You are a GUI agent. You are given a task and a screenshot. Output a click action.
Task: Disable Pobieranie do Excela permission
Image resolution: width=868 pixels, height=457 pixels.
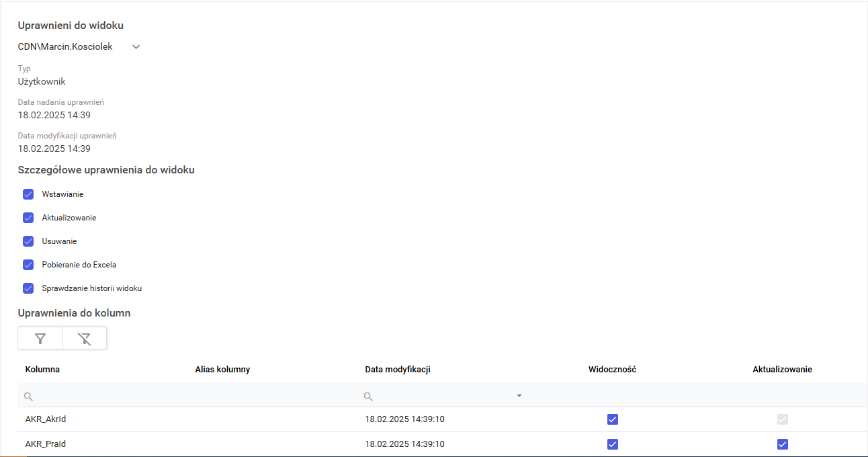28,265
